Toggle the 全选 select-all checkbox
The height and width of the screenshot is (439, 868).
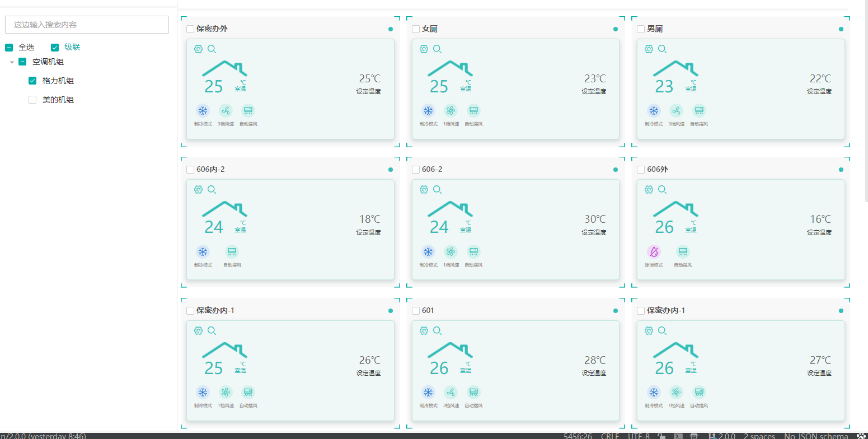pyautogui.click(x=10, y=48)
